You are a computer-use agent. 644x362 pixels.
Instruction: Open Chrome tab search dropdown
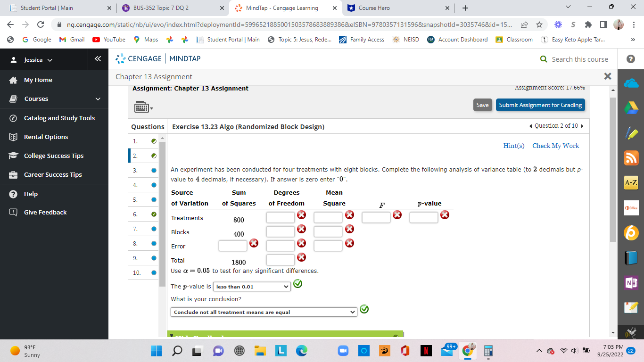click(568, 8)
